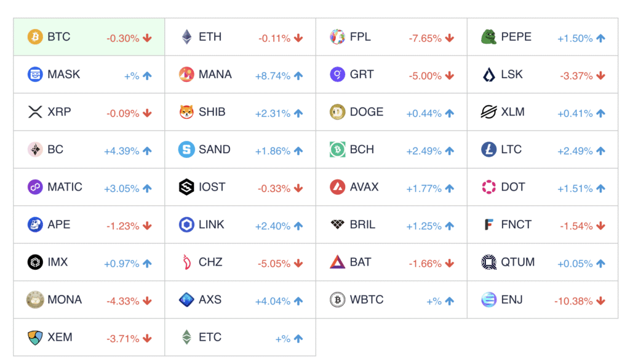Viewport: 630px width, 364px height.
Task: Click the Basic Attention Token BAT icon
Action: 337,263
